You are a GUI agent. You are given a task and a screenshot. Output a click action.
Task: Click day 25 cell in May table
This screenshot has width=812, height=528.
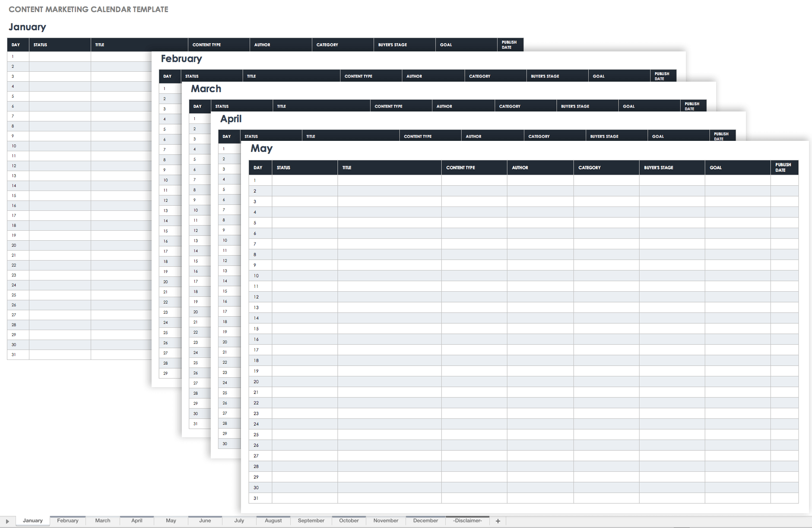click(260, 435)
